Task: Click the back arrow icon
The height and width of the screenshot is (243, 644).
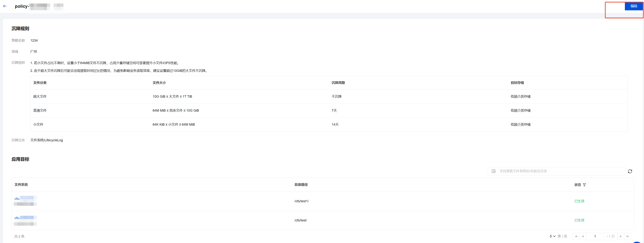Action: click(x=5, y=6)
